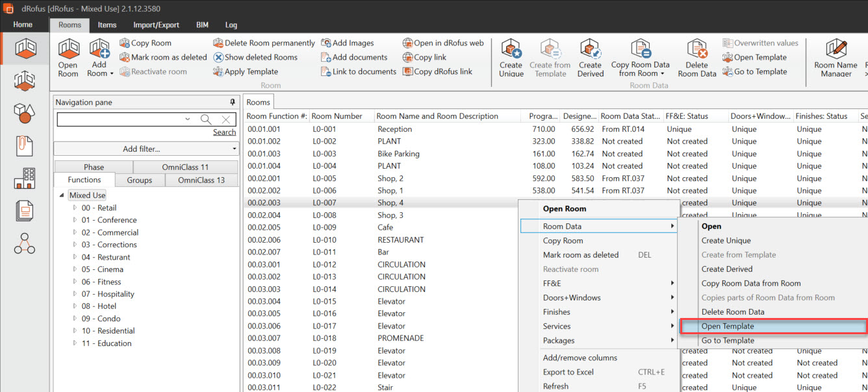Choose Export to Excel in context menu
This screenshot has width=868, height=392.
tap(568, 372)
